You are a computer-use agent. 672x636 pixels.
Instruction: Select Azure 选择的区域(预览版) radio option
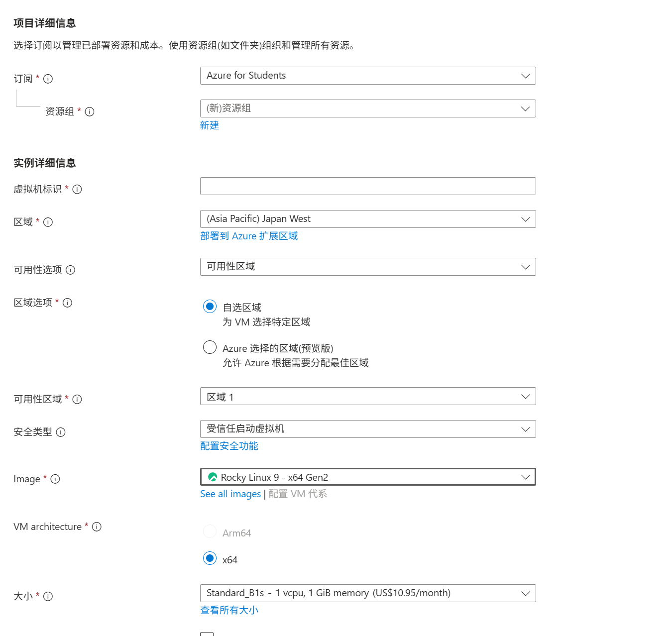(x=210, y=347)
